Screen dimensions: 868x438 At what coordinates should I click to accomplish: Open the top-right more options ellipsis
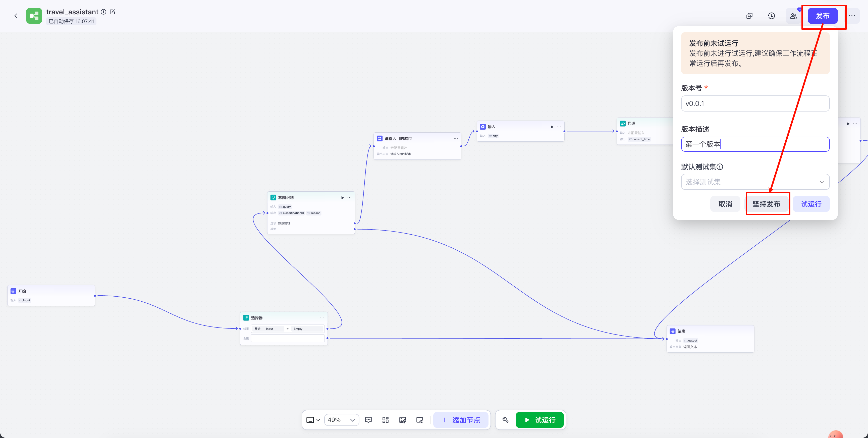(x=852, y=16)
